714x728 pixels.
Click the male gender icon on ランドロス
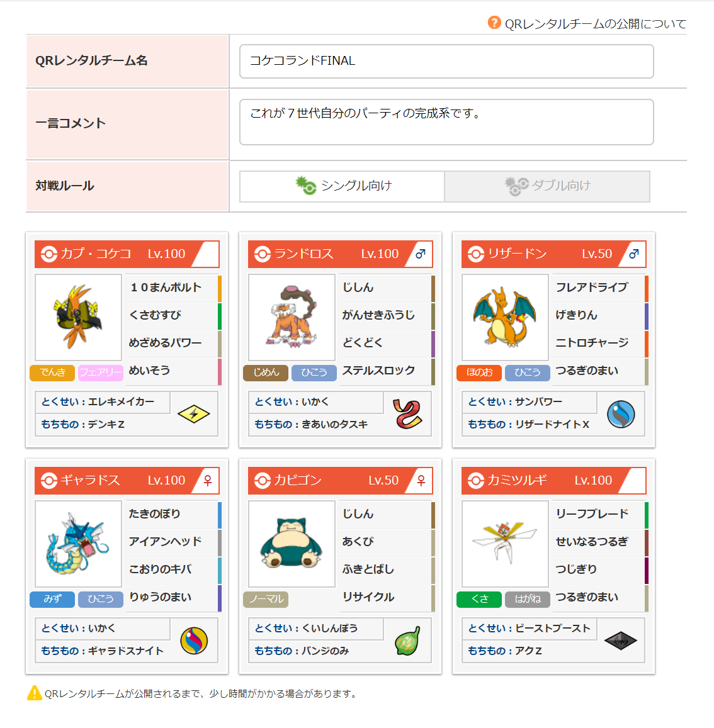coord(421,254)
